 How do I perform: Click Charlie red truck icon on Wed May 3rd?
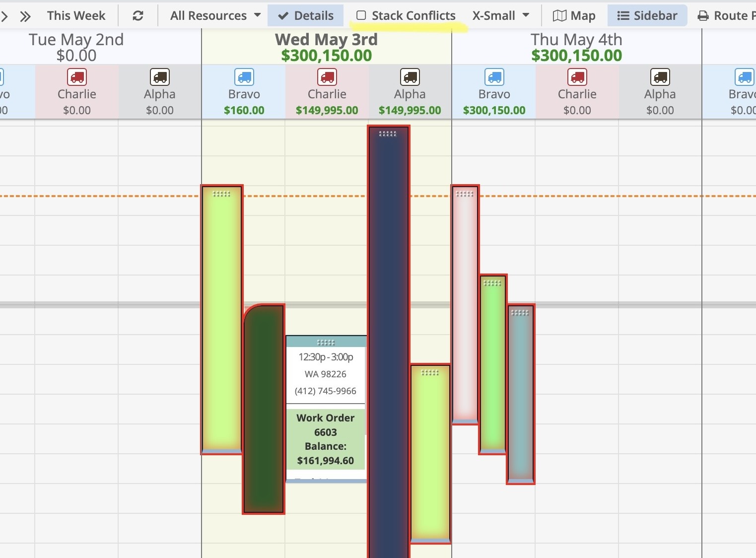[x=327, y=77]
